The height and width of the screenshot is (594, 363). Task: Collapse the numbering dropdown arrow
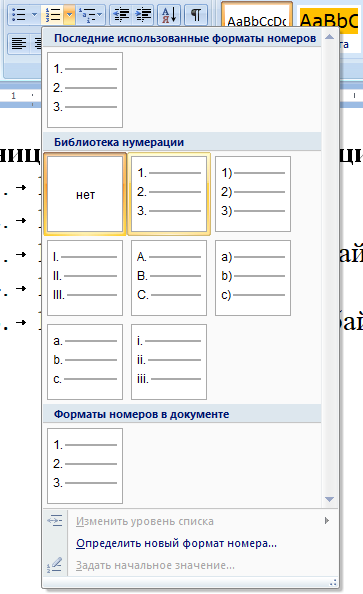(69, 15)
